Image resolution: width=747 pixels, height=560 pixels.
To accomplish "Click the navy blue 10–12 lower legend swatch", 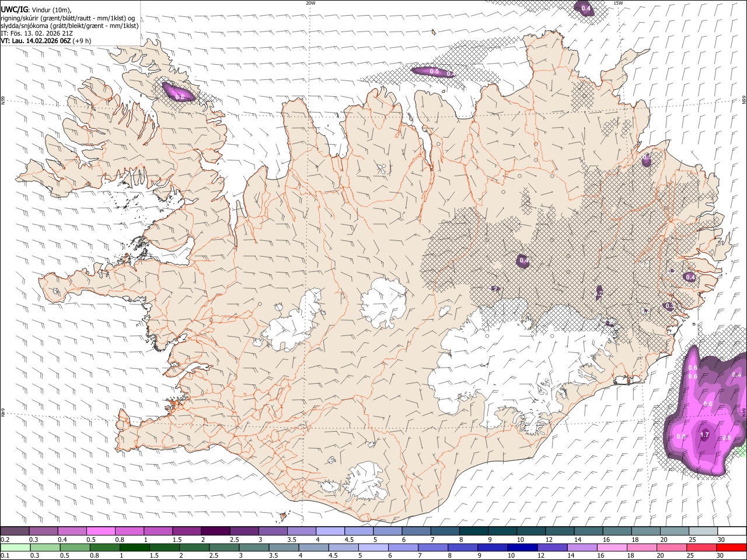I will pos(522,547).
